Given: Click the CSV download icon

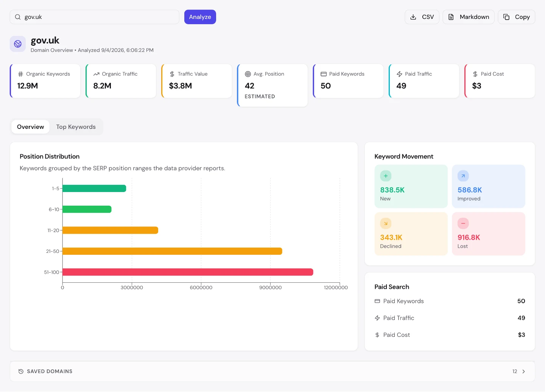Looking at the screenshot, I should [413, 17].
